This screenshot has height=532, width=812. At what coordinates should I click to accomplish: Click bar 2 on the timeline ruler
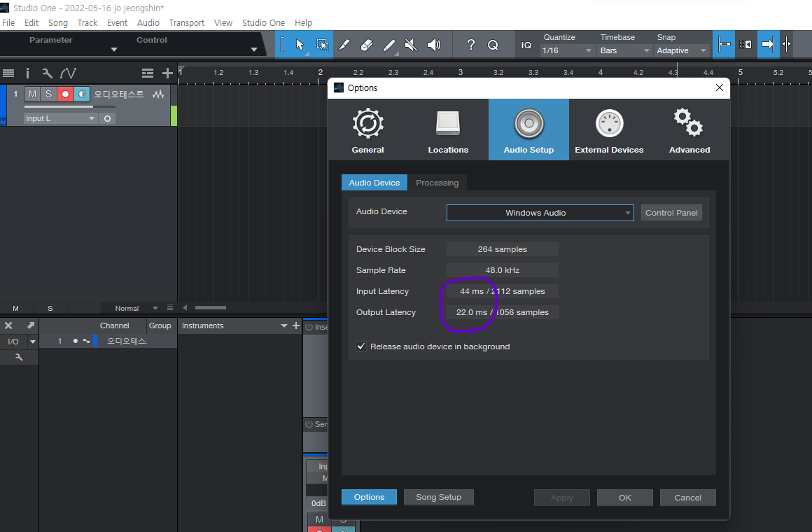(320, 73)
